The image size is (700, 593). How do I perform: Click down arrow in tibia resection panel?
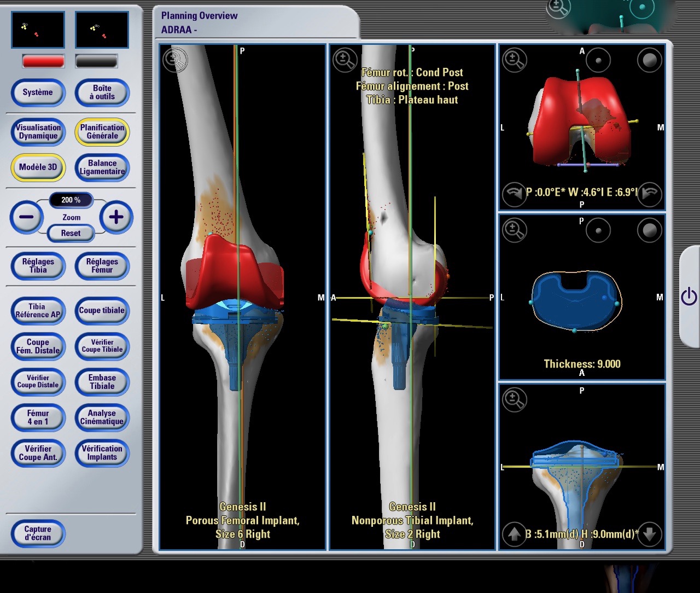click(650, 534)
